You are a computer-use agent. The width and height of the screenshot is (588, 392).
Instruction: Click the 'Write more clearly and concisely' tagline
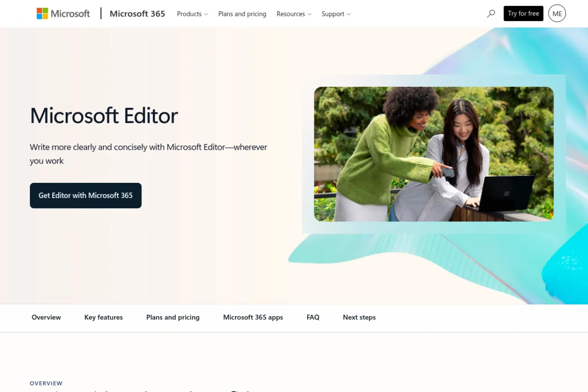148,154
